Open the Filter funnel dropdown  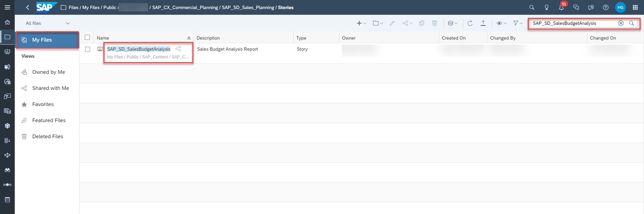point(518,23)
